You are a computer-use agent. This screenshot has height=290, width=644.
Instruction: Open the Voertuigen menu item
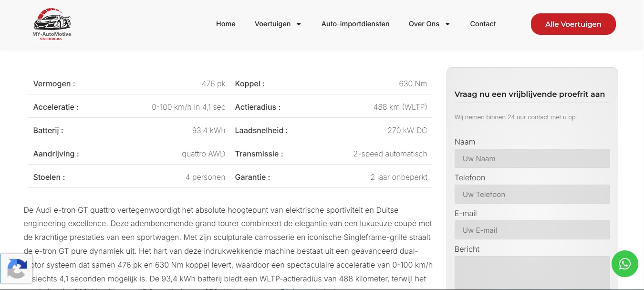273,24
